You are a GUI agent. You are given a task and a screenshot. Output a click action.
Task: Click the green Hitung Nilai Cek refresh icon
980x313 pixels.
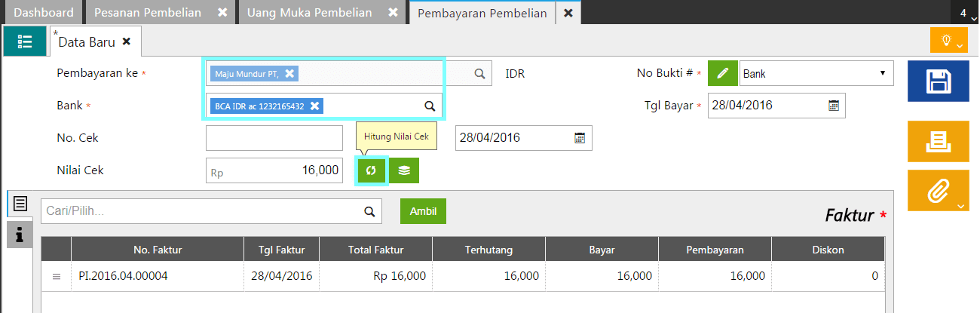point(371,170)
